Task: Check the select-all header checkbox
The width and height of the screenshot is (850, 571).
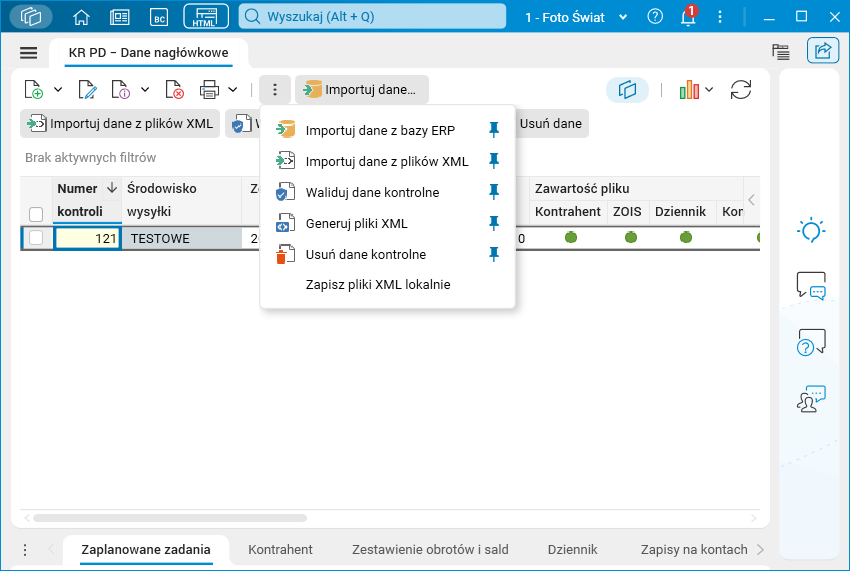Action: (x=36, y=214)
